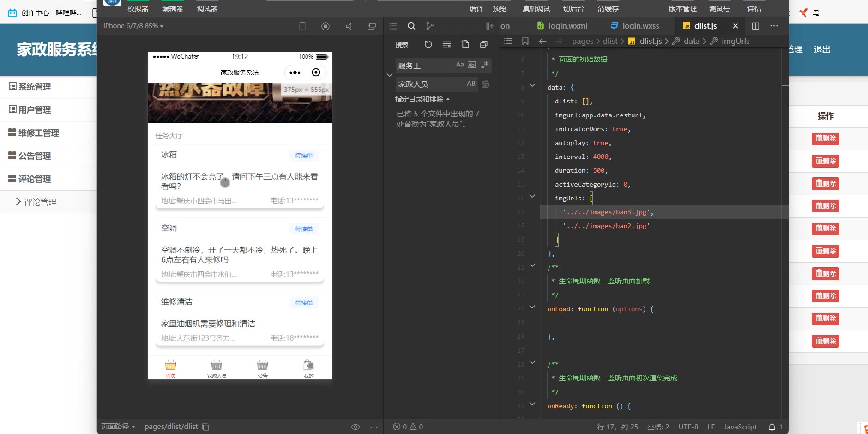
Task: Click the first red 删除 button
Action: pos(825,139)
